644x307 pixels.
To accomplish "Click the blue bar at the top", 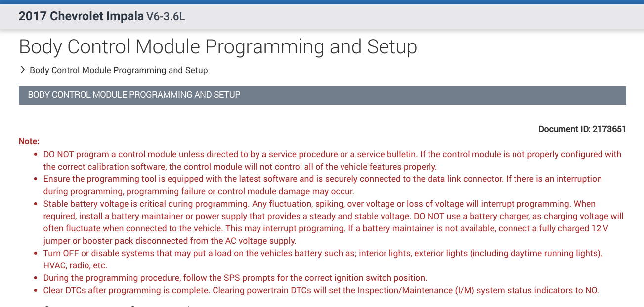I will pyautogui.click(x=322, y=2).
